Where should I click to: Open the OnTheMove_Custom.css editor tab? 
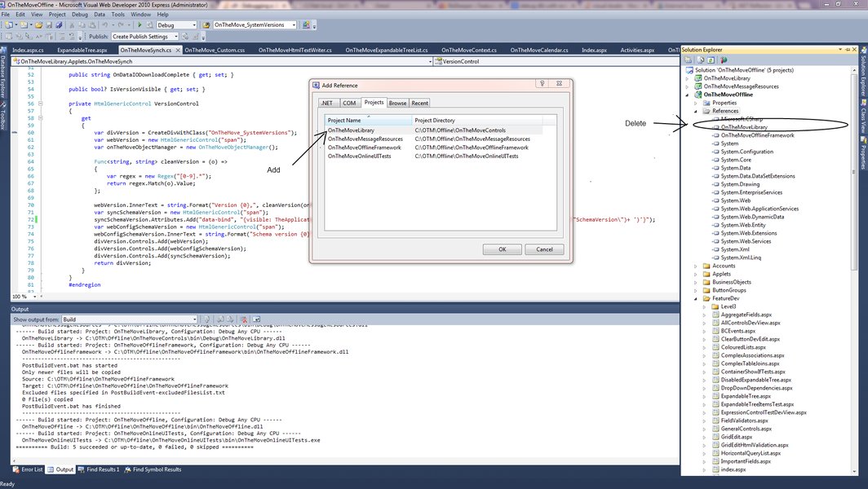click(215, 50)
